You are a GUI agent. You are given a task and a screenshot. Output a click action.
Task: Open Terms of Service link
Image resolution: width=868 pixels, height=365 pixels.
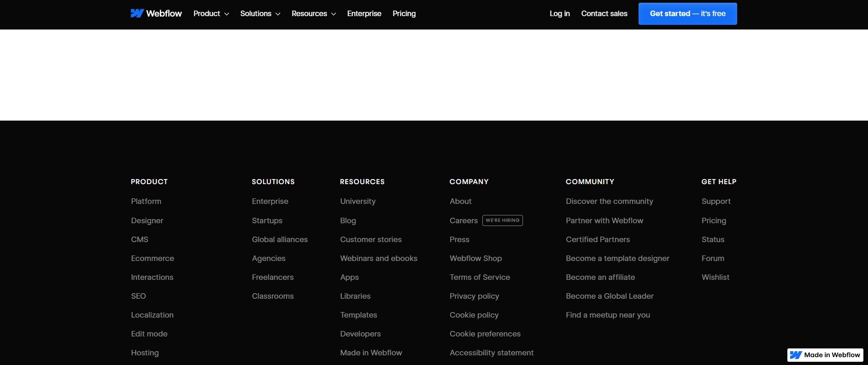pos(480,277)
